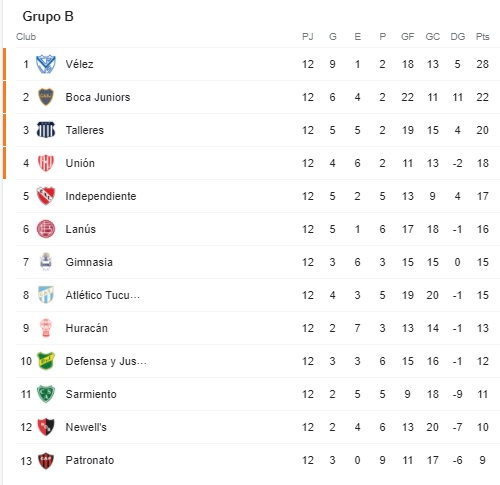
Task: Select the Boca Juniors crest icon
Action: coord(46,97)
